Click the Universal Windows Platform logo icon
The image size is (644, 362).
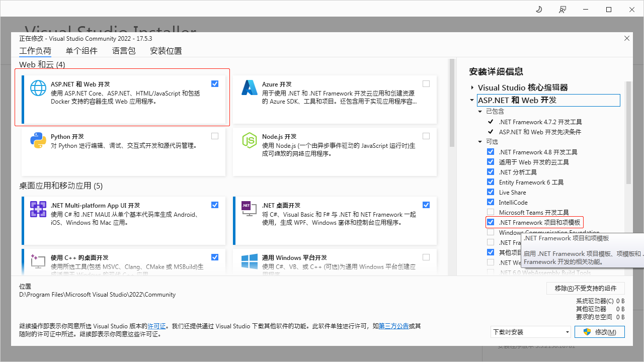(250, 261)
